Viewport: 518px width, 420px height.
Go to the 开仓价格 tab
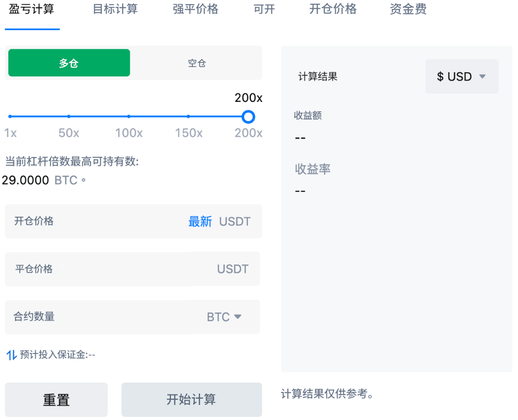click(x=333, y=9)
